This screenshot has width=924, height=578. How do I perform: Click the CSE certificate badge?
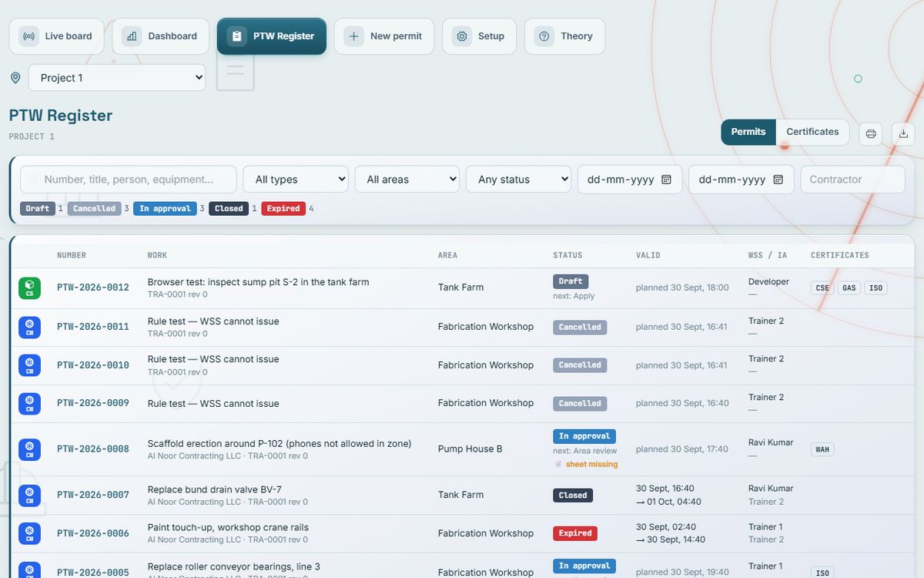pyautogui.click(x=822, y=288)
